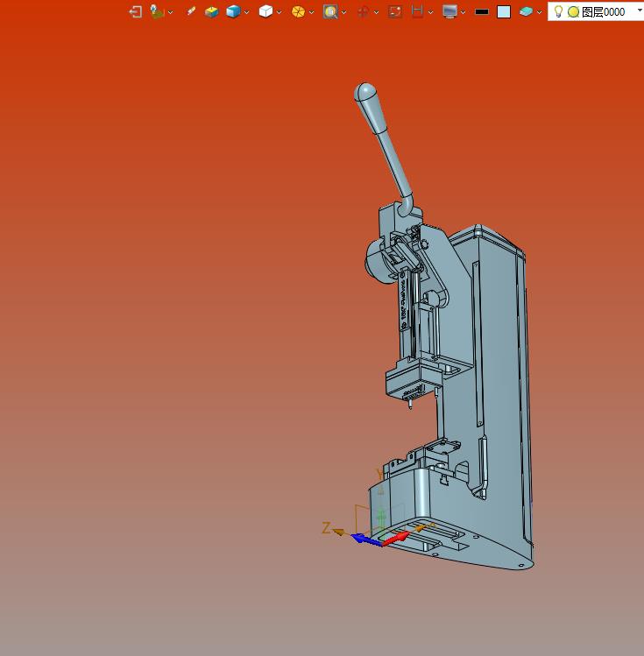
Task: Open the section bracket icon dropdown
Action: click(430, 12)
